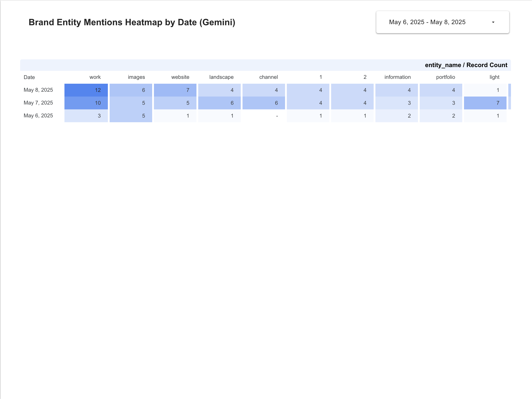The image size is (532, 399).
Task: Click the Brand Entity Mentions Heatmap title
Action: coord(132,22)
